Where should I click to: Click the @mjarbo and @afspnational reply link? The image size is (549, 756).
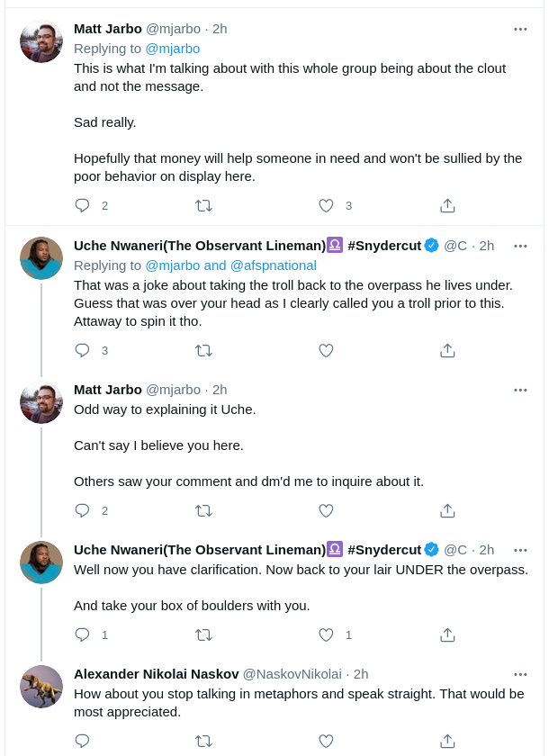coord(231,265)
